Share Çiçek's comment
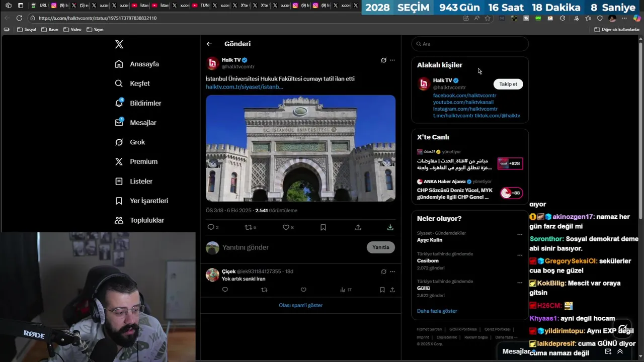The height and width of the screenshot is (362, 644). pos(392,290)
